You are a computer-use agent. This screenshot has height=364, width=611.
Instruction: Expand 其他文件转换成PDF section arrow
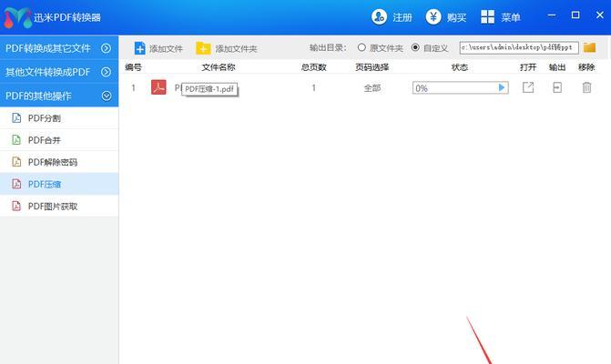tap(106, 72)
